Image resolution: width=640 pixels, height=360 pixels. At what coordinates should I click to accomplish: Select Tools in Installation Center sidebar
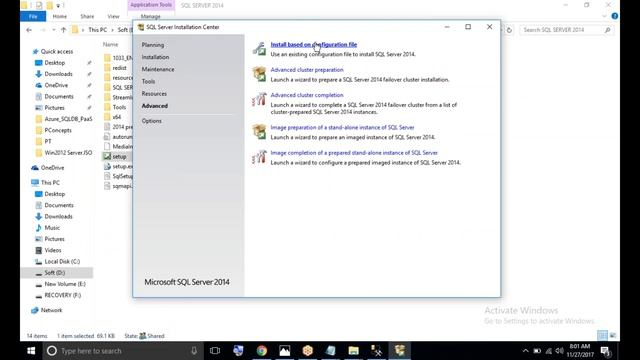(148, 82)
